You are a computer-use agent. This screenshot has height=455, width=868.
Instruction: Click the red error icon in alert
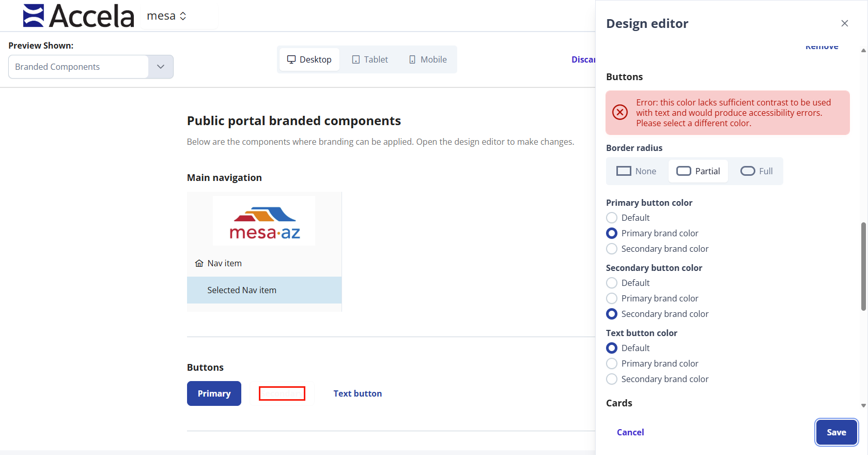620,112
